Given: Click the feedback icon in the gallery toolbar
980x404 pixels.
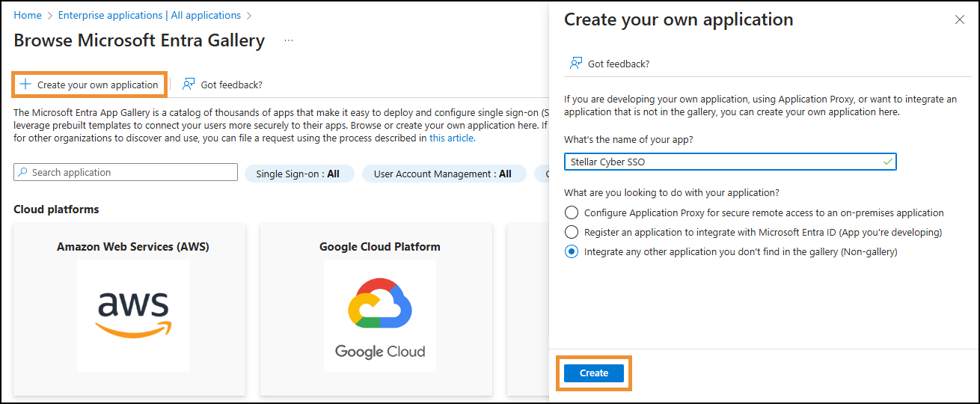Looking at the screenshot, I should tap(189, 85).
